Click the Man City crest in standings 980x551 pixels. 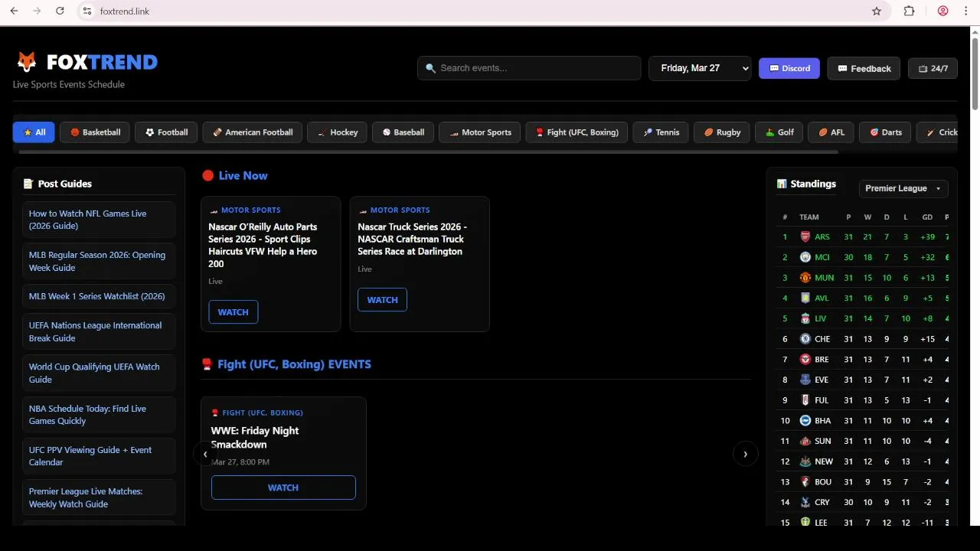[805, 257]
